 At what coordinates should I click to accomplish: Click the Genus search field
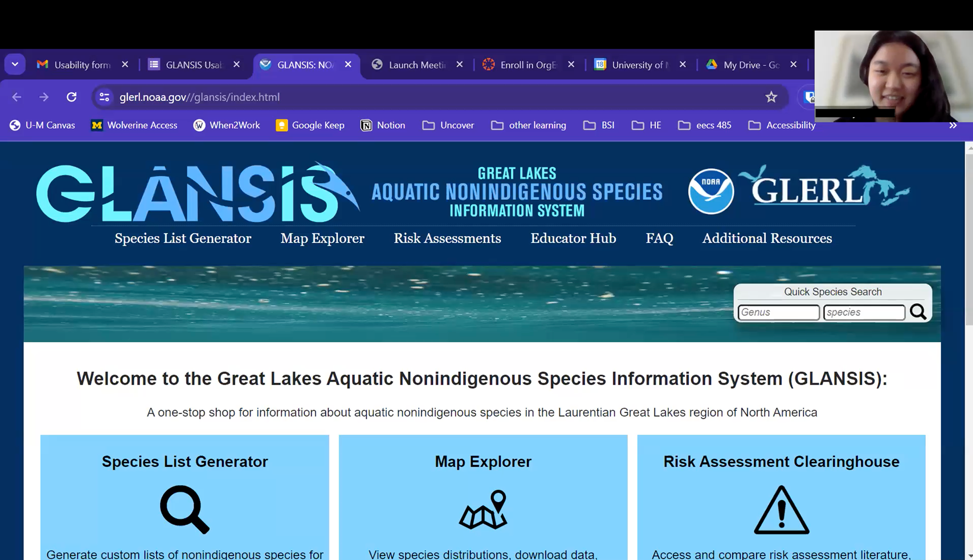(x=778, y=312)
